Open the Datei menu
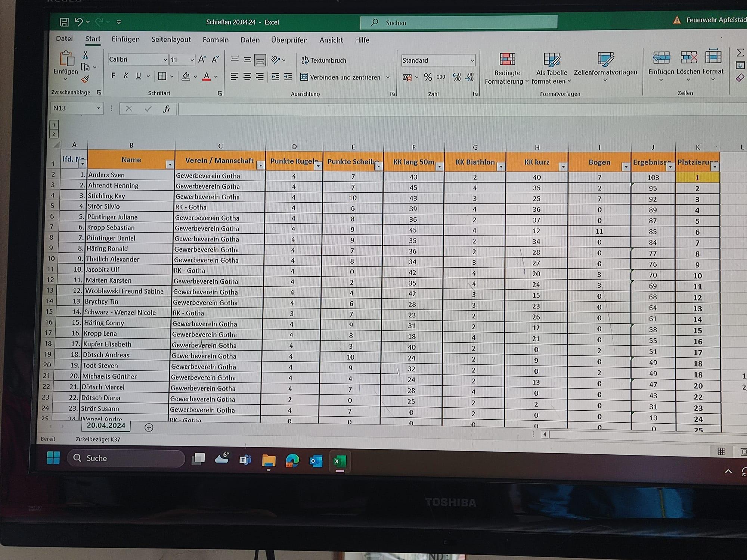This screenshot has height=560, width=747. click(64, 38)
